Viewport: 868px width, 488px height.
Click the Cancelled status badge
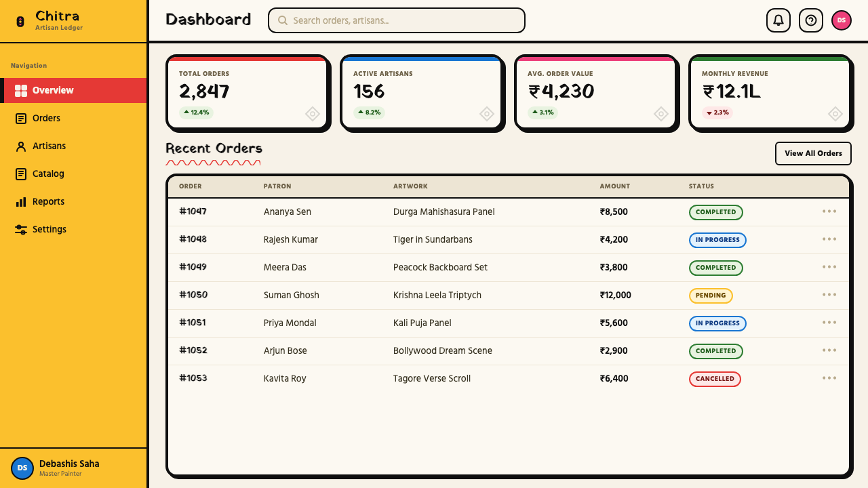tap(715, 379)
